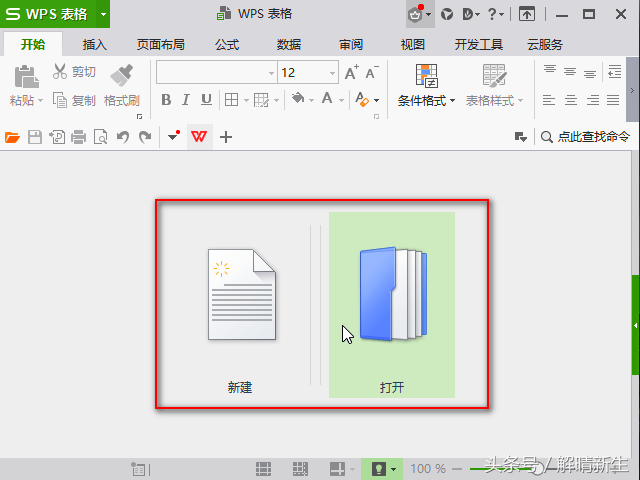Click the Copy (复制) icon

pos(60,100)
